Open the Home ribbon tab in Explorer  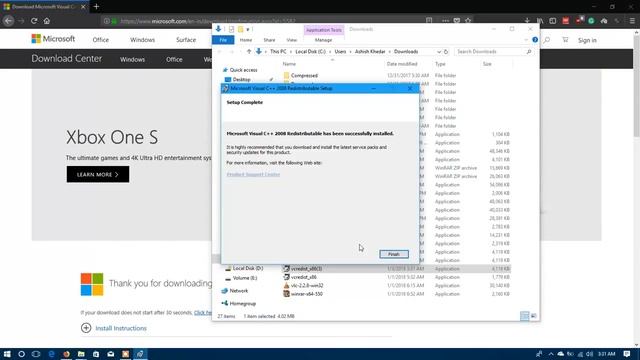click(246, 40)
